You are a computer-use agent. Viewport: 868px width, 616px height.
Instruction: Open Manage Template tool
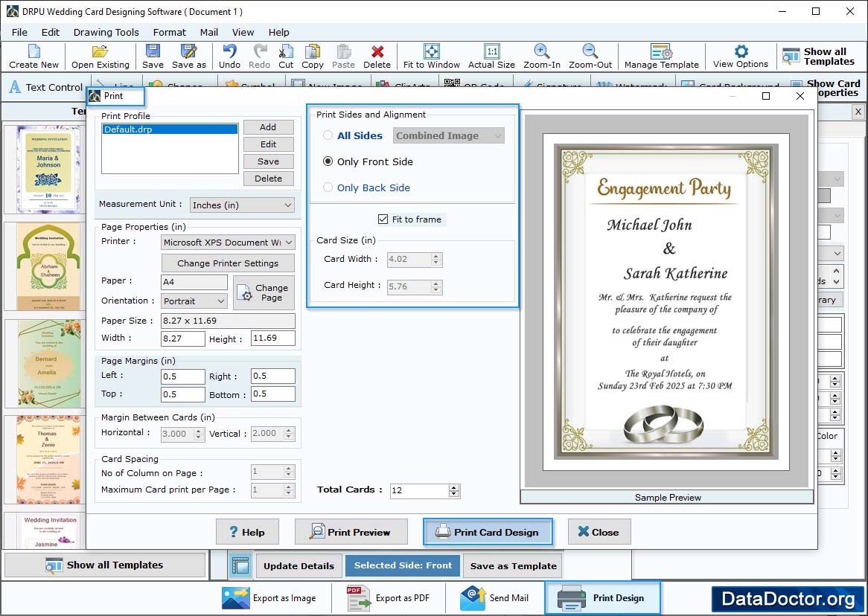662,57
